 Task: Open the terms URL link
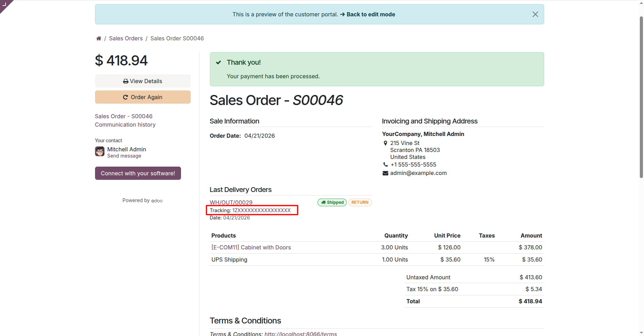coord(300,334)
